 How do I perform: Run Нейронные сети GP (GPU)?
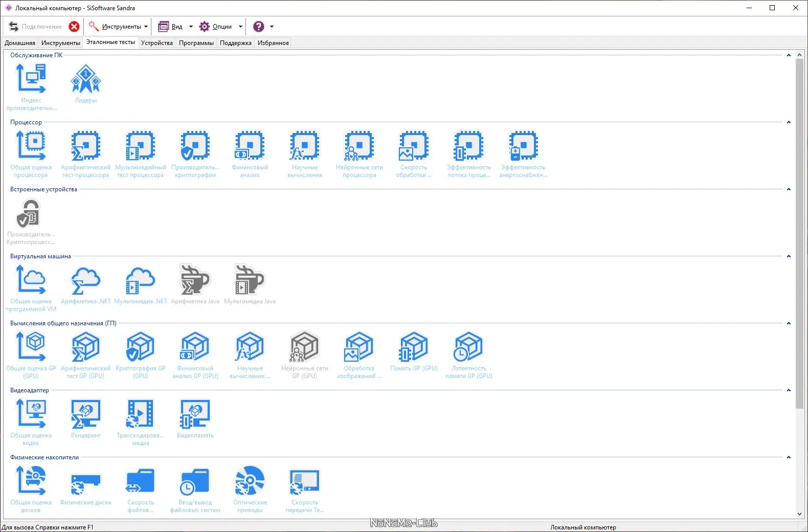pyautogui.click(x=305, y=355)
